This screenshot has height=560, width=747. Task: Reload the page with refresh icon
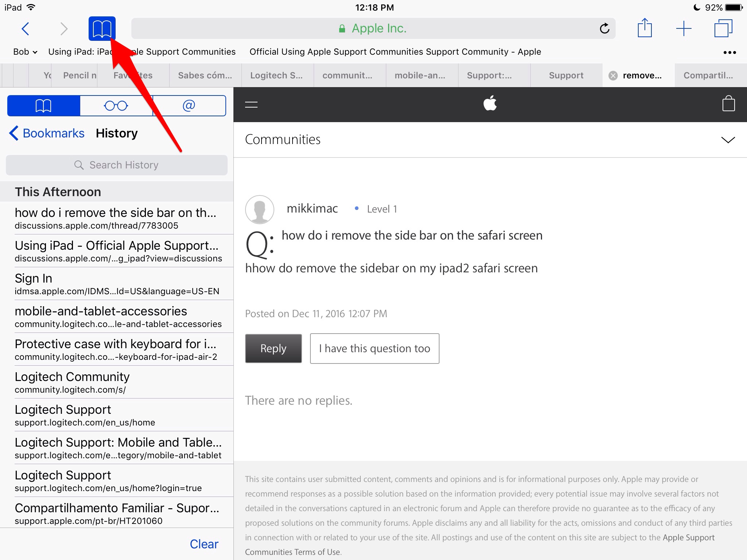[604, 28]
